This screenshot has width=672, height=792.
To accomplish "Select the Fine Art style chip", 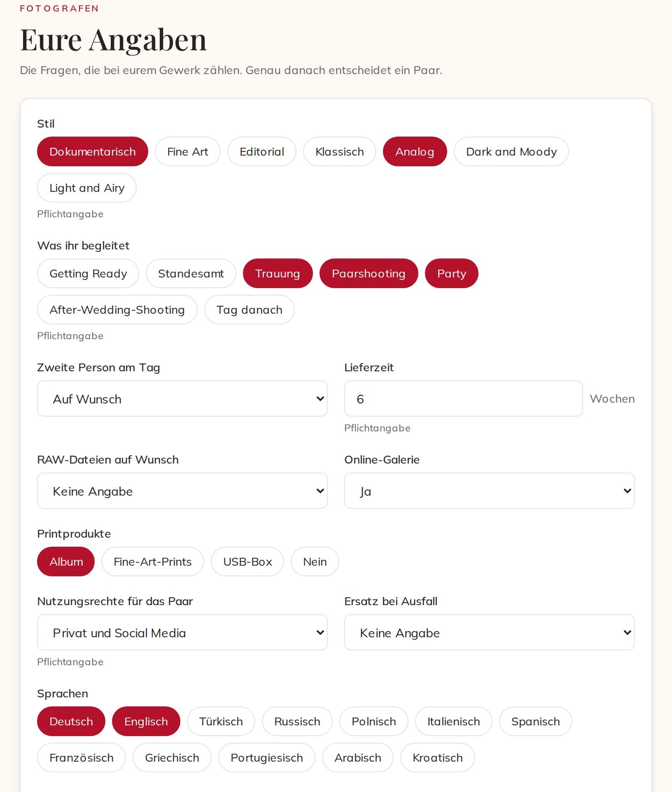I will [x=187, y=152].
